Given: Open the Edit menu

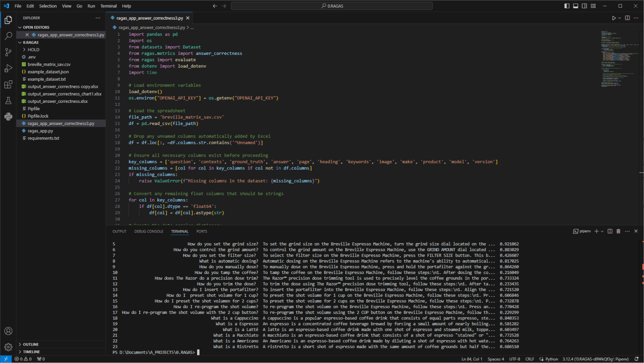Looking at the screenshot, I should pyautogui.click(x=30, y=6).
